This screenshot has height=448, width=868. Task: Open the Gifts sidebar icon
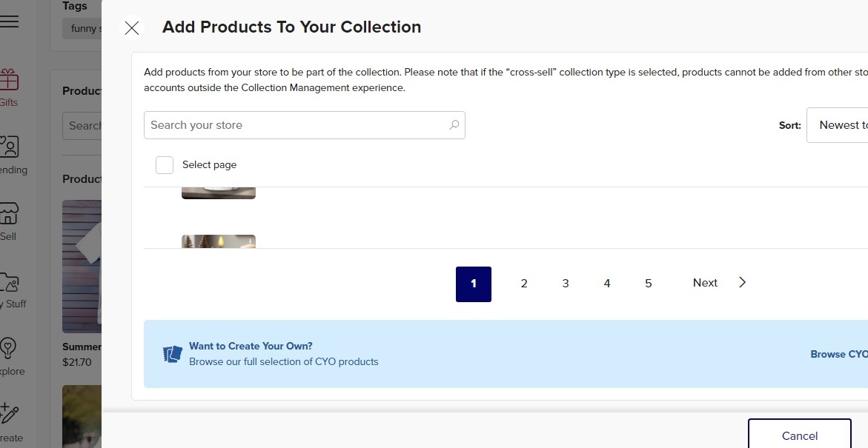pyautogui.click(x=9, y=80)
